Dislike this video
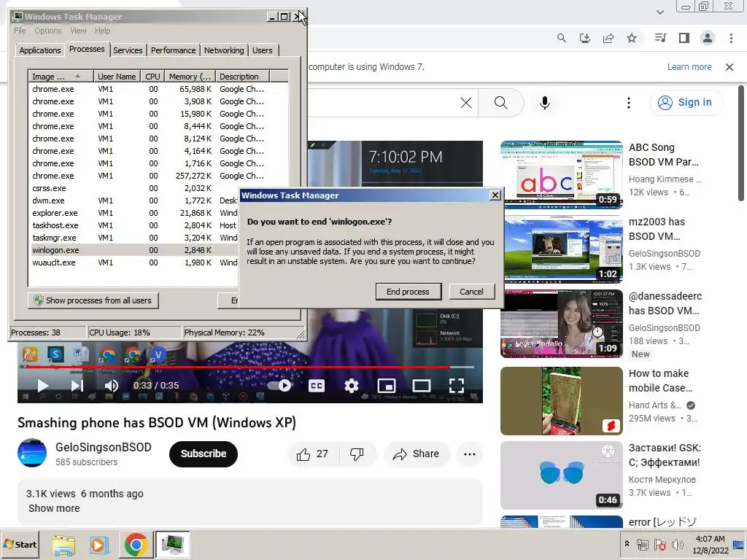Image resolution: width=747 pixels, height=560 pixels. [357, 454]
